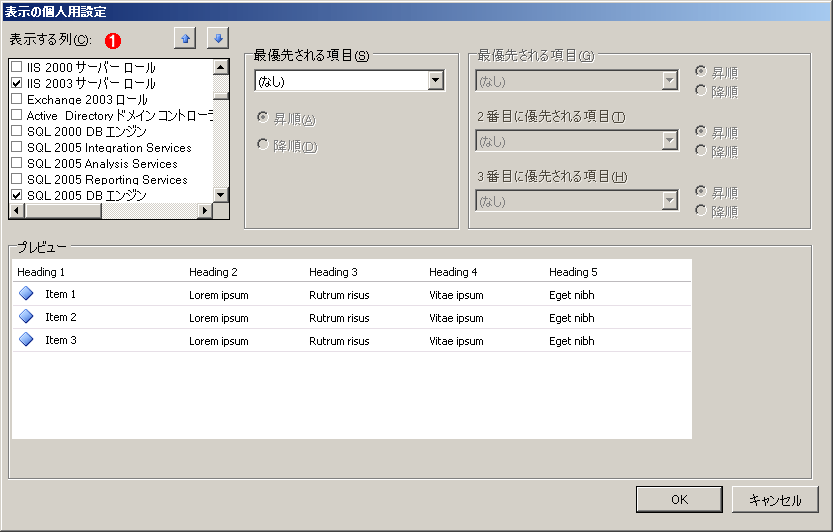This screenshot has width=833, height=532.
Task: Uncheck IIS 2003 サーバー ロール
Action: (x=16, y=83)
